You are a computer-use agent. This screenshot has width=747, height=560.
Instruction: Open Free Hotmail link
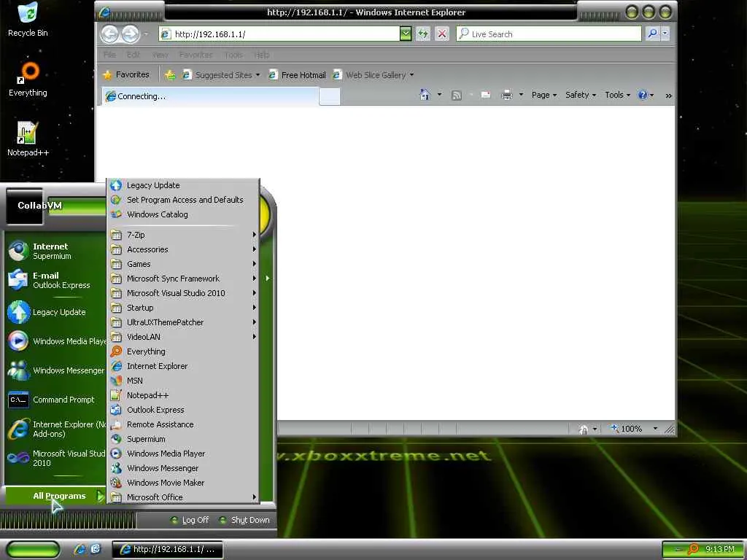point(298,75)
